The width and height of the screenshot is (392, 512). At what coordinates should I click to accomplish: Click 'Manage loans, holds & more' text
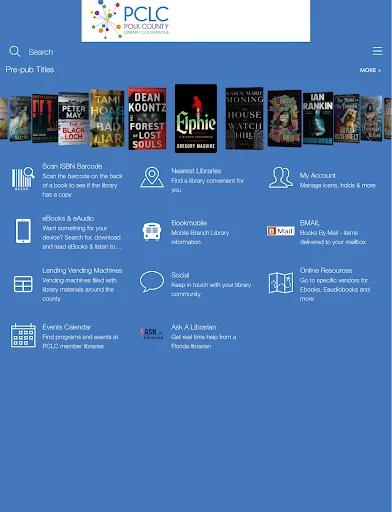coord(337,185)
